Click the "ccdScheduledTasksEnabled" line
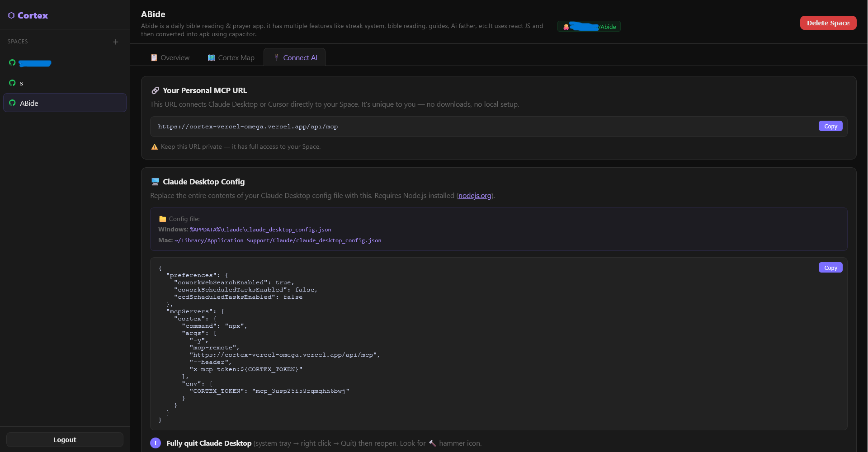 [238, 297]
